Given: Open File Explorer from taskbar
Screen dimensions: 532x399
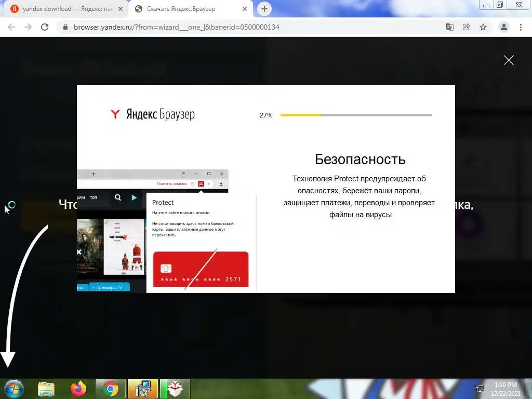Looking at the screenshot, I should click(46, 389).
